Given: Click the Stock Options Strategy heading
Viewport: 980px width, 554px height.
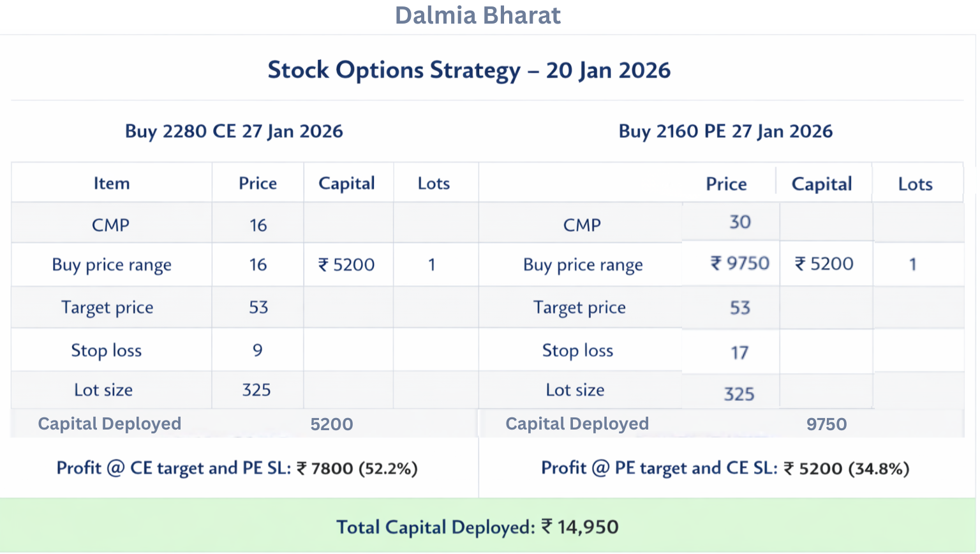Looking at the screenshot, I should tap(469, 70).
